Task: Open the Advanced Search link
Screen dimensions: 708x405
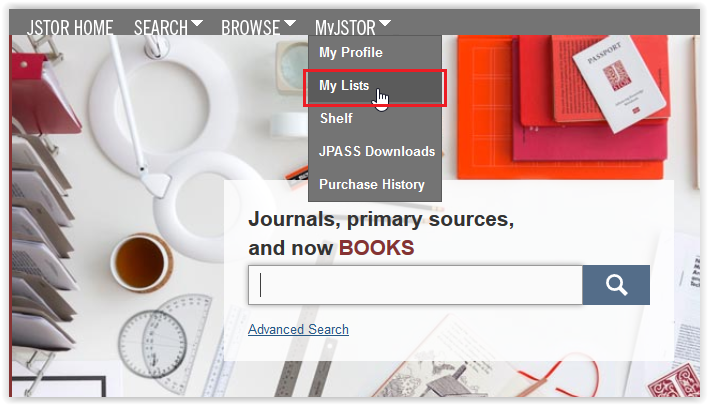Action: coord(298,330)
